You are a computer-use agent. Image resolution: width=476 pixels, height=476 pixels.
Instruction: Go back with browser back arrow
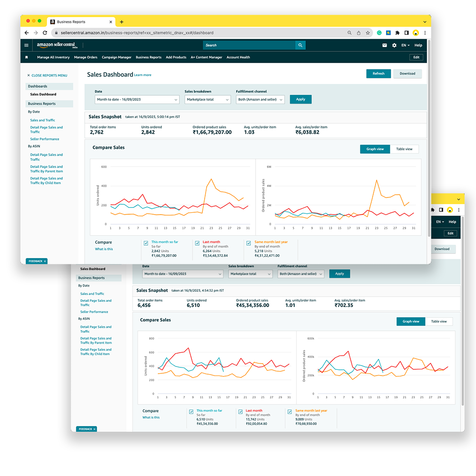27,33
